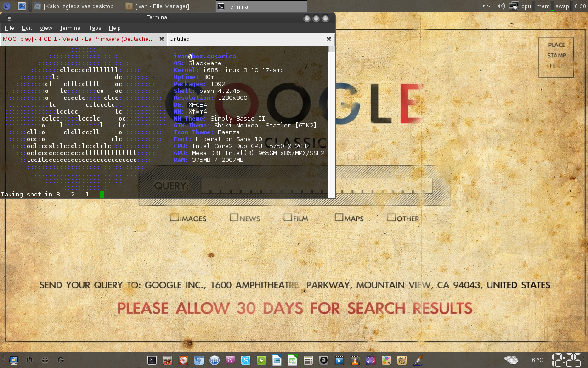
Task: Click the 'T: 6 °C' temperature readout
Action: tap(534, 360)
